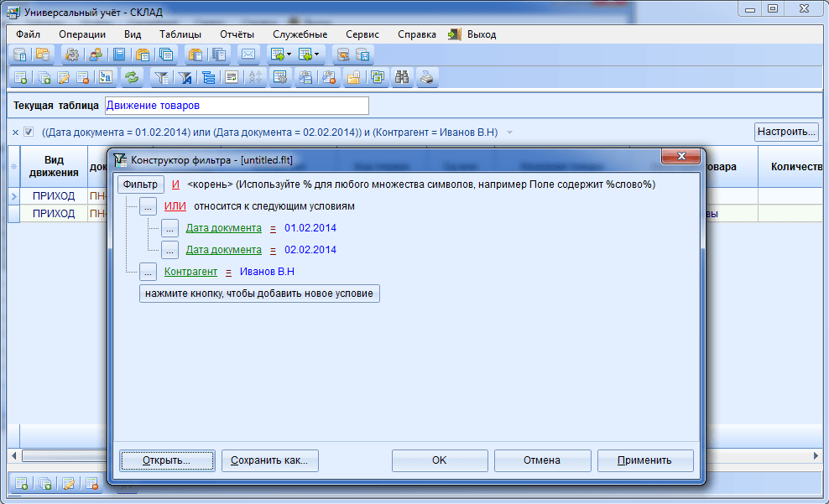Open the Операции menu
Image resolution: width=829 pixels, height=504 pixels.
tap(82, 34)
